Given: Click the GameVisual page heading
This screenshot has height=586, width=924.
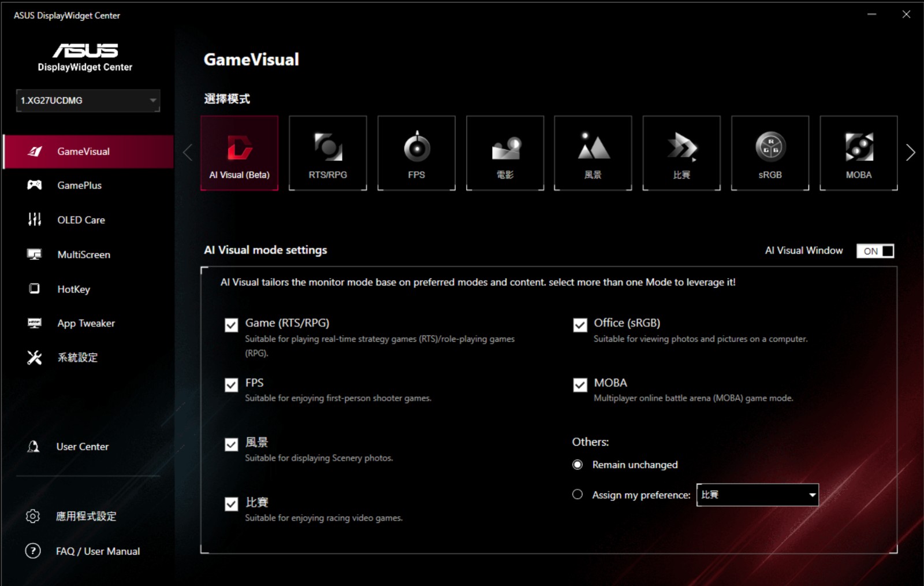Looking at the screenshot, I should coord(251,60).
